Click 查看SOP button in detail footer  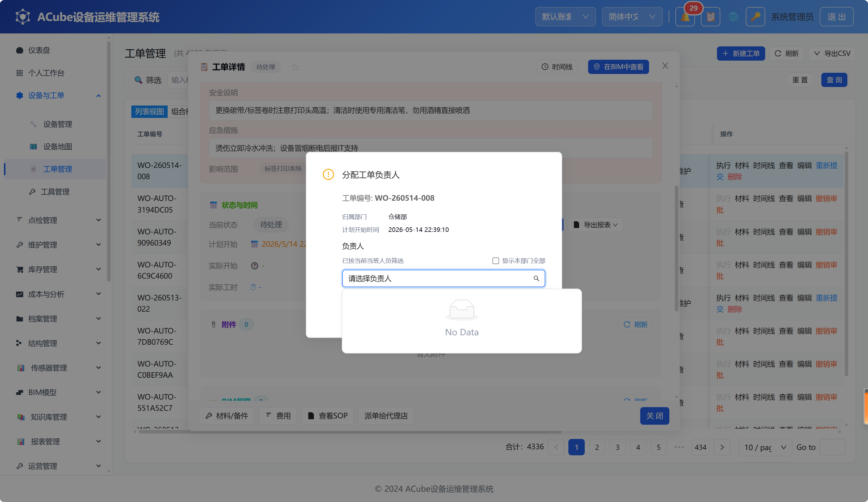point(328,416)
